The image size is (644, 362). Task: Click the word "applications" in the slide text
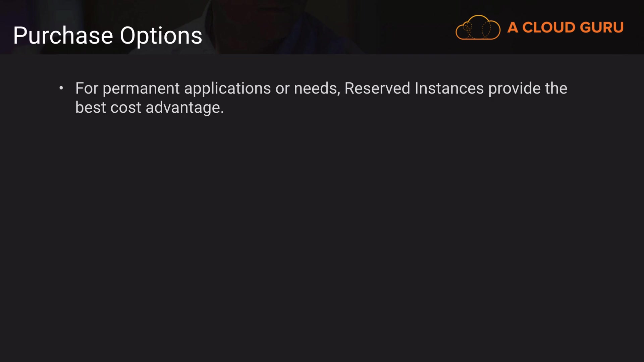(227, 89)
